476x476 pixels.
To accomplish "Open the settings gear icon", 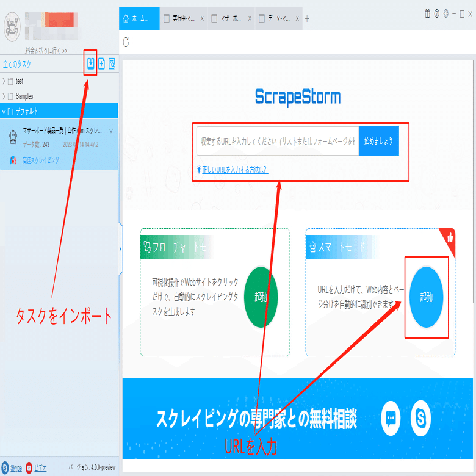I will point(446,13).
